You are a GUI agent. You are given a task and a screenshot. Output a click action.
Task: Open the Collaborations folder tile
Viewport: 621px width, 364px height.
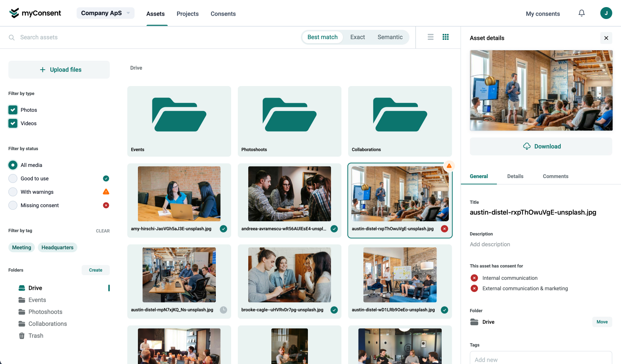(x=400, y=121)
